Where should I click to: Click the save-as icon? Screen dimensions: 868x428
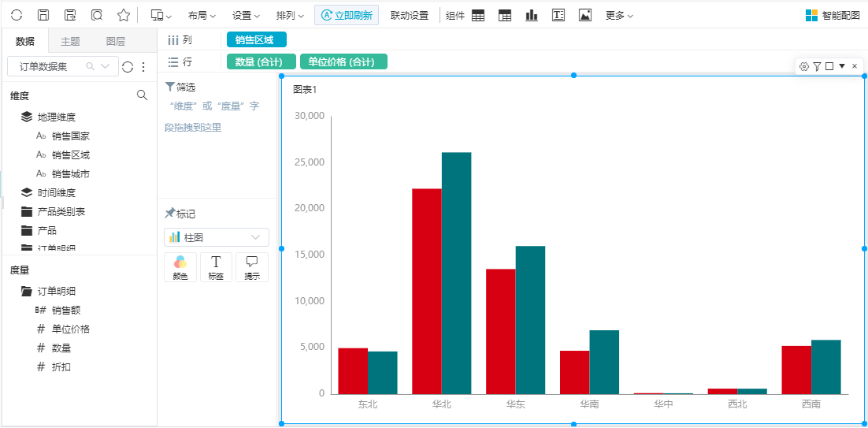point(70,15)
